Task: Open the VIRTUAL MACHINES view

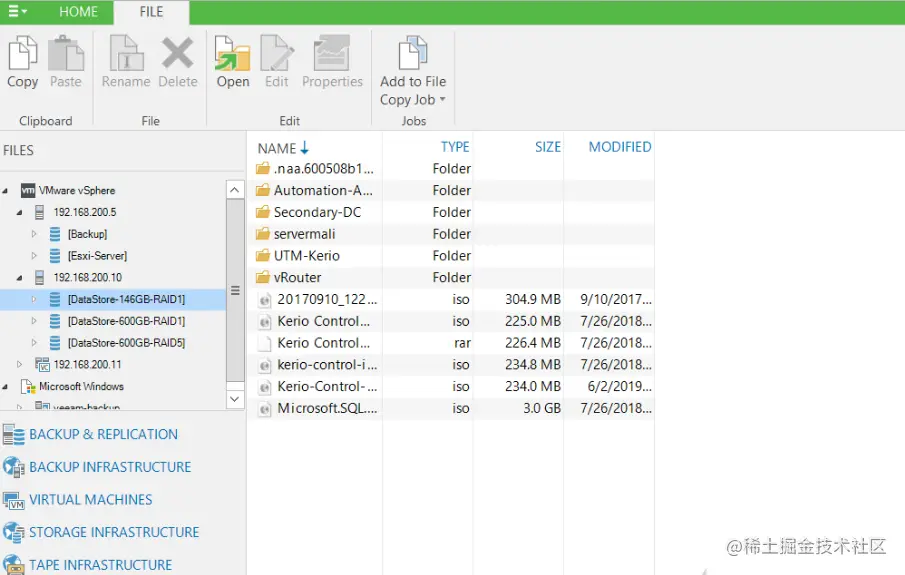Action: (x=91, y=500)
